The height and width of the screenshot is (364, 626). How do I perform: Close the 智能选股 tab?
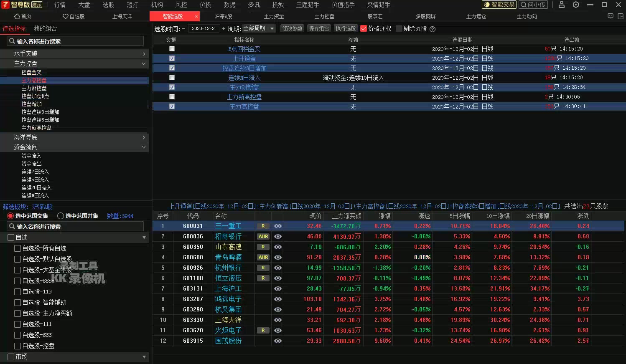[x=196, y=16]
